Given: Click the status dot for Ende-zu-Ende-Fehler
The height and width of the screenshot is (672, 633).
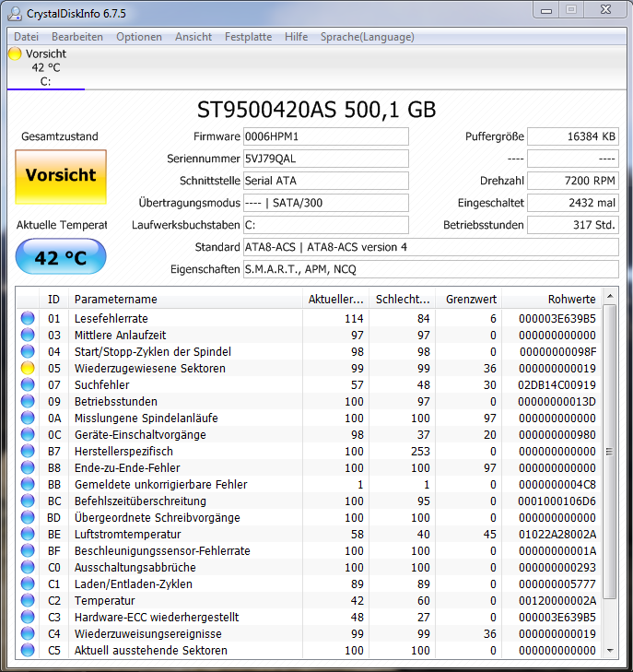Looking at the screenshot, I should click(x=28, y=467).
